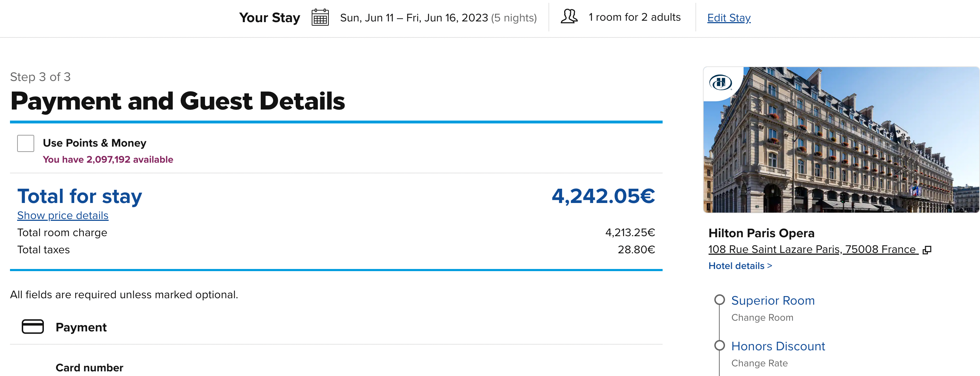The image size is (980, 376).
Task: Click Change Room under Superior Room
Action: tap(762, 317)
